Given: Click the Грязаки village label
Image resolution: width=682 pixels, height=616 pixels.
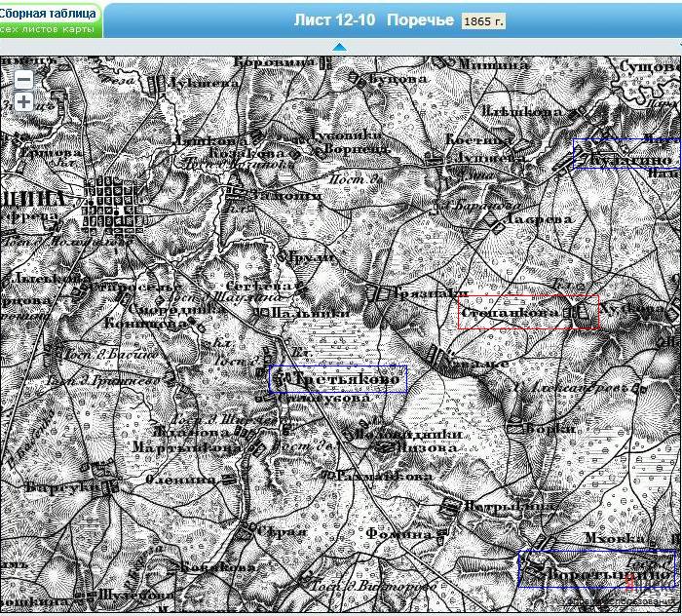Looking at the screenshot, I should [426, 291].
